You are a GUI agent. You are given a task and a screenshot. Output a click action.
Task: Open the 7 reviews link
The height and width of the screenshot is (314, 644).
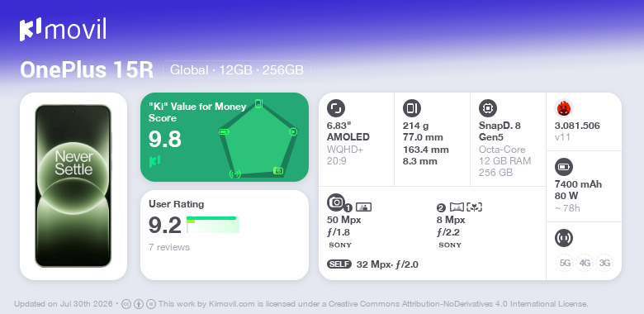coord(169,247)
